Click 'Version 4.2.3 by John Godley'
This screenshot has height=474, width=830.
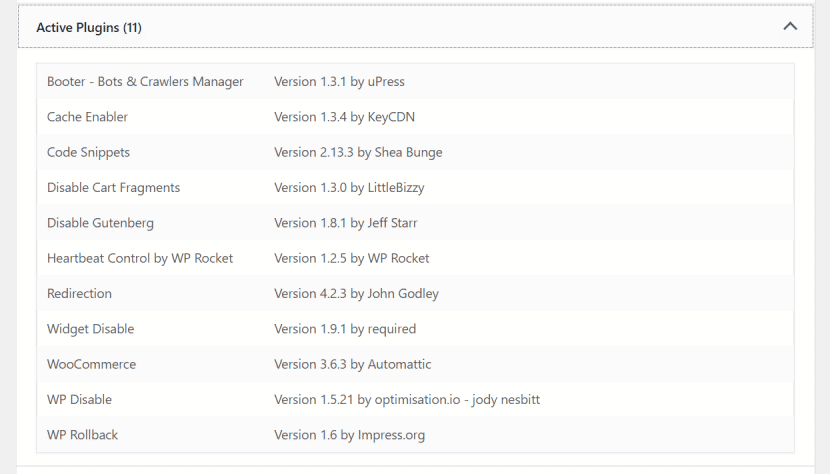click(357, 293)
